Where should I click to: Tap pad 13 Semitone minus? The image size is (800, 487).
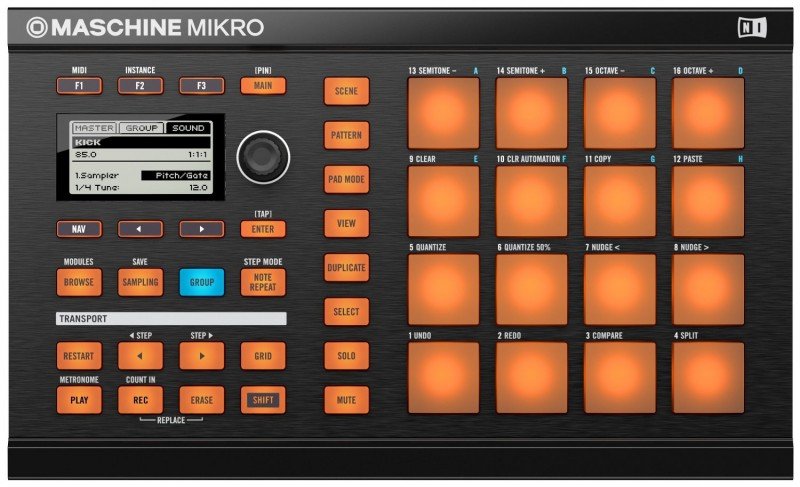click(443, 113)
